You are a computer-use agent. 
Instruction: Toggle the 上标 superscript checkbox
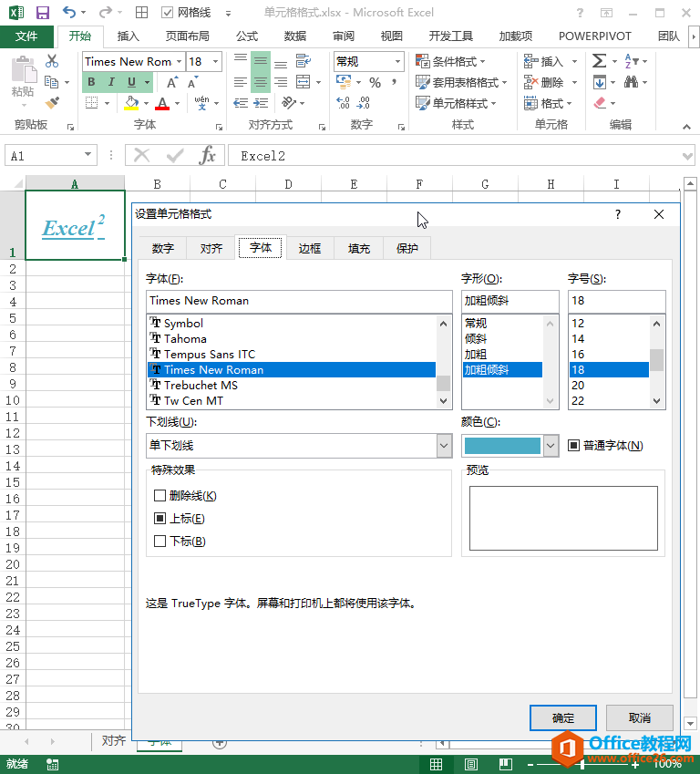tap(160, 519)
